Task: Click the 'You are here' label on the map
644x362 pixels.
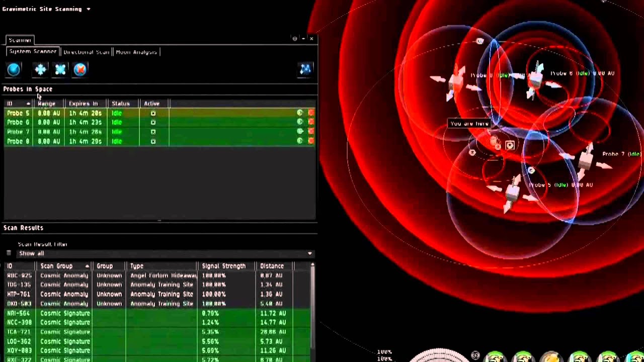Action: point(469,123)
